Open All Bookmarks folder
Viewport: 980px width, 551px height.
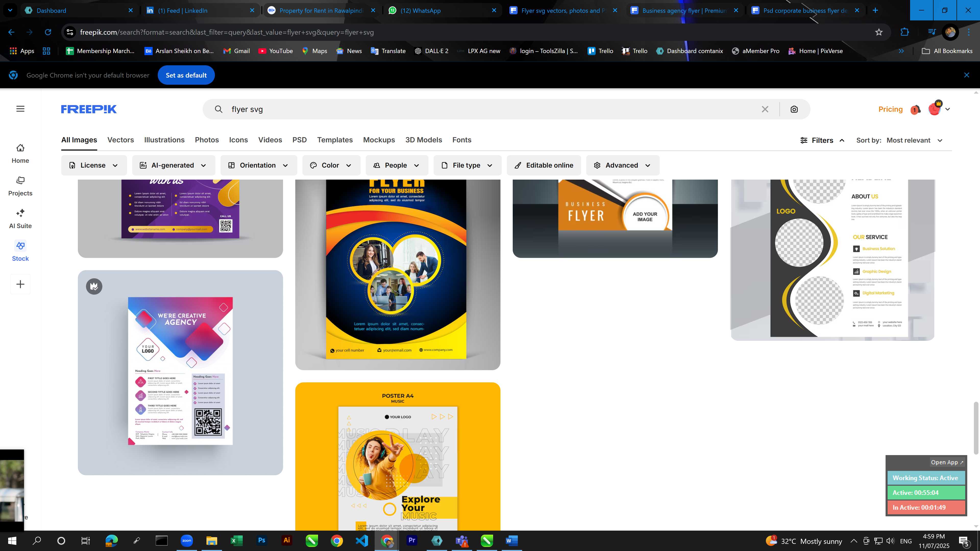947,51
